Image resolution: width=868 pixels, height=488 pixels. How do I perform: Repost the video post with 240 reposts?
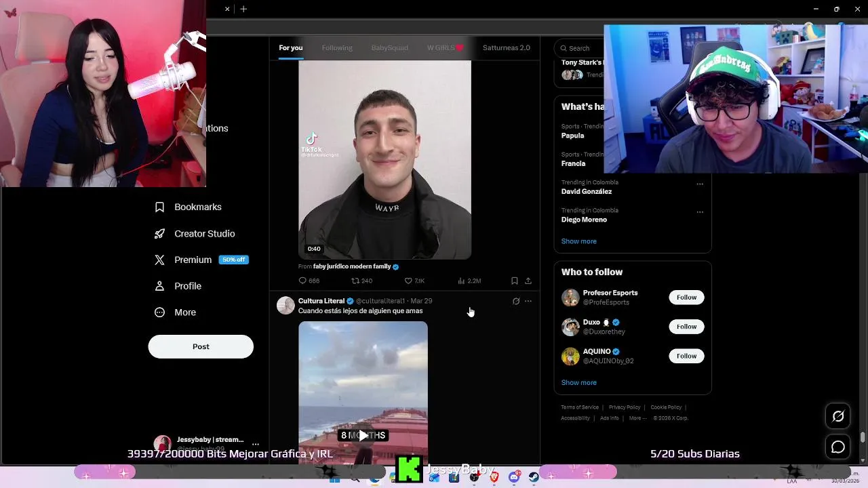click(x=361, y=281)
